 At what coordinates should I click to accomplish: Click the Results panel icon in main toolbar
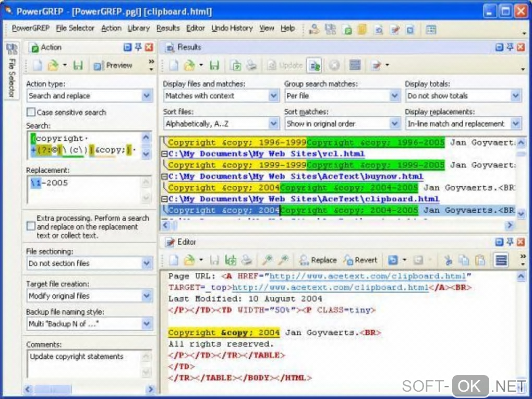(379, 30)
